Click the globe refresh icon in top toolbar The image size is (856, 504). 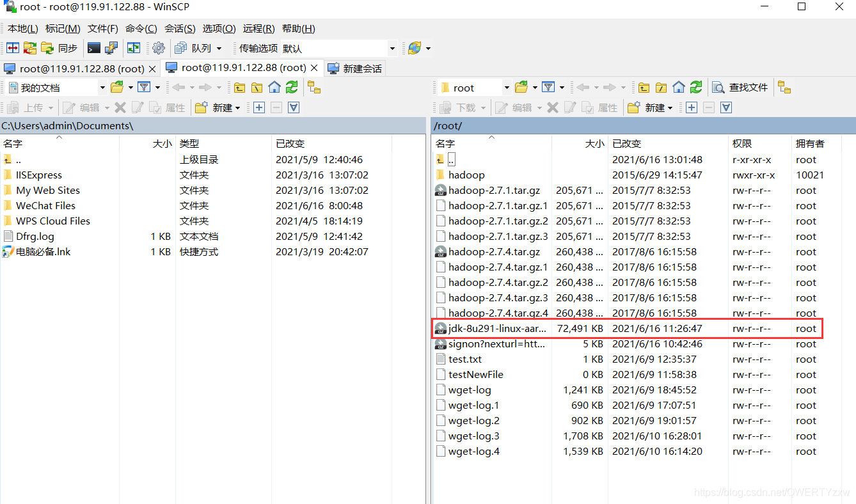click(x=415, y=48)
